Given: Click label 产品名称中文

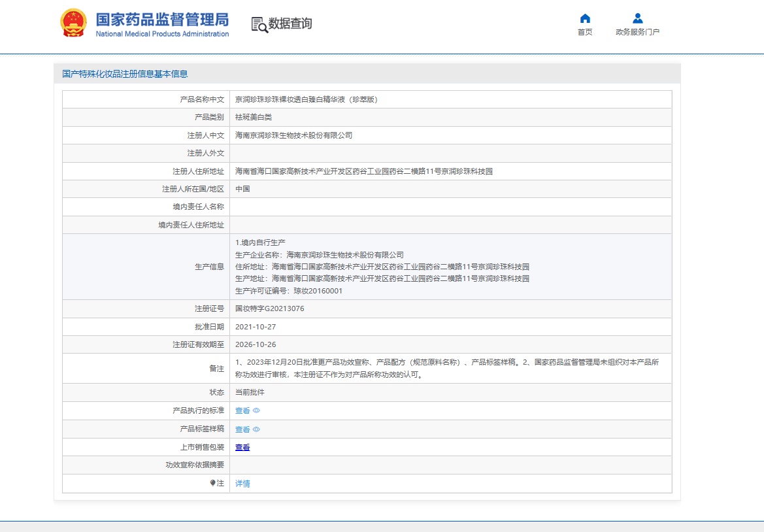Looking at the screenshot, I should click(x=202, y=99).
